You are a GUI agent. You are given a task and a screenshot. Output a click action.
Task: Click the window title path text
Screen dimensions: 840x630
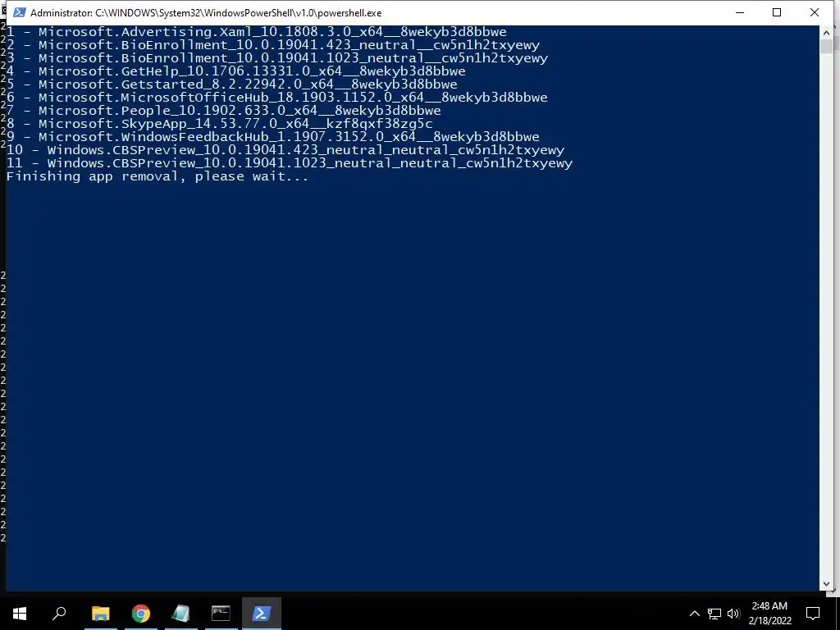pyautogui.click(x=206, y=13)
